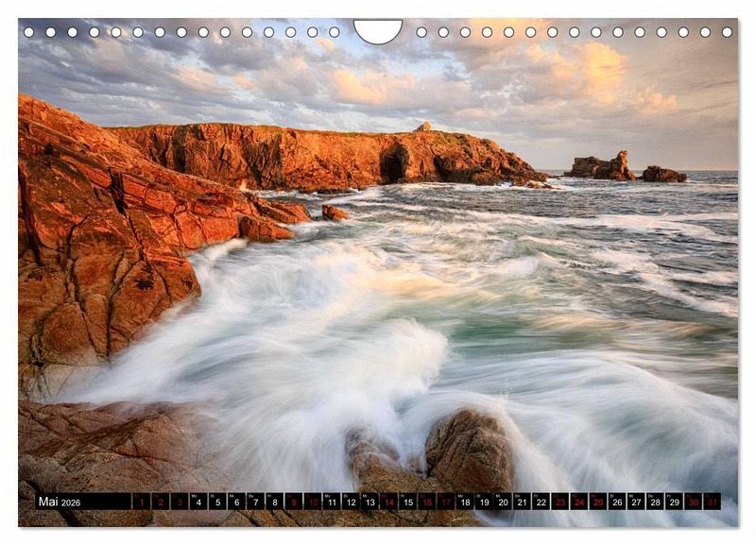756x545 pixels.
Task: Select day 15 in the date strip
Action: (x=407, y=502)
